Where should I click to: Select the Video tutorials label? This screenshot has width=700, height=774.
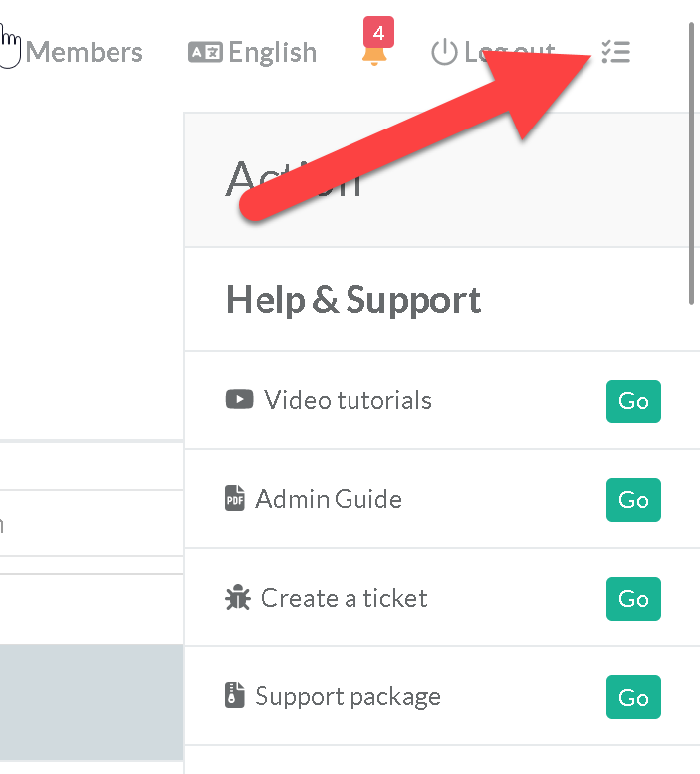(348, 400)
